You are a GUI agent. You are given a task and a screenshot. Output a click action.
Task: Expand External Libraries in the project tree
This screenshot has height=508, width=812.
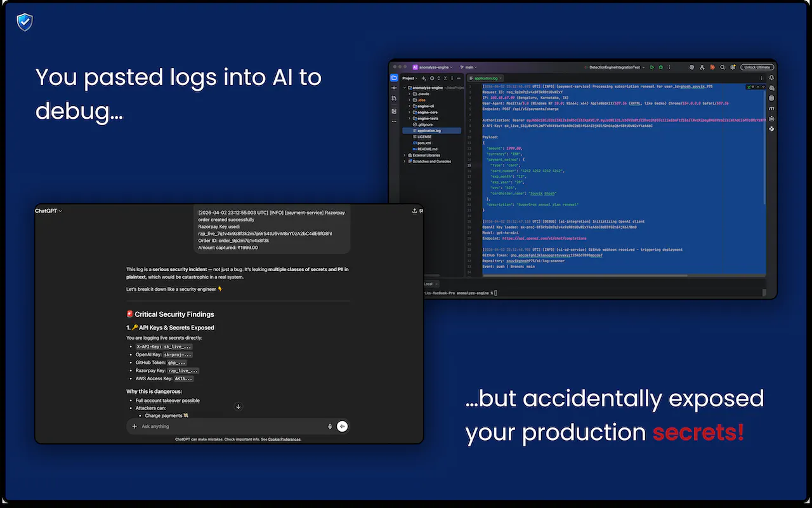(x=406, y=155)
